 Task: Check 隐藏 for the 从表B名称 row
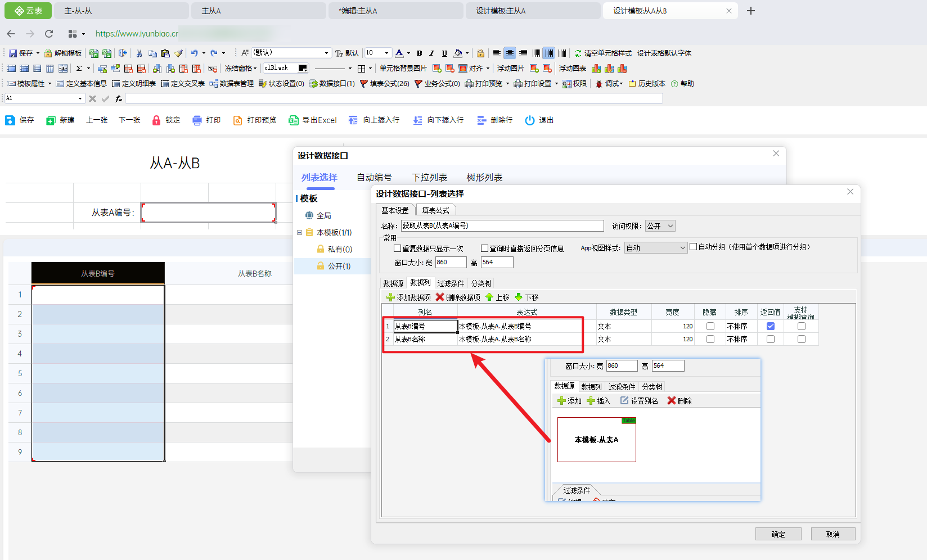click(710, 339)
